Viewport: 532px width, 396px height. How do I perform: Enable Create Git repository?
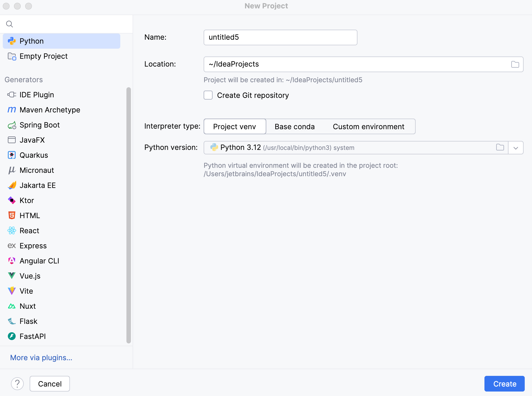point(208,95)
